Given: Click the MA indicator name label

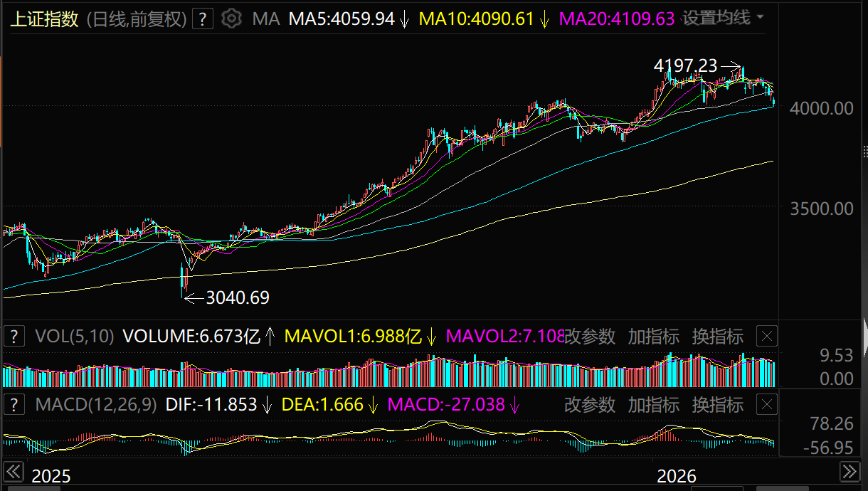Looking at the screenshot, I should tap(266, 19).
